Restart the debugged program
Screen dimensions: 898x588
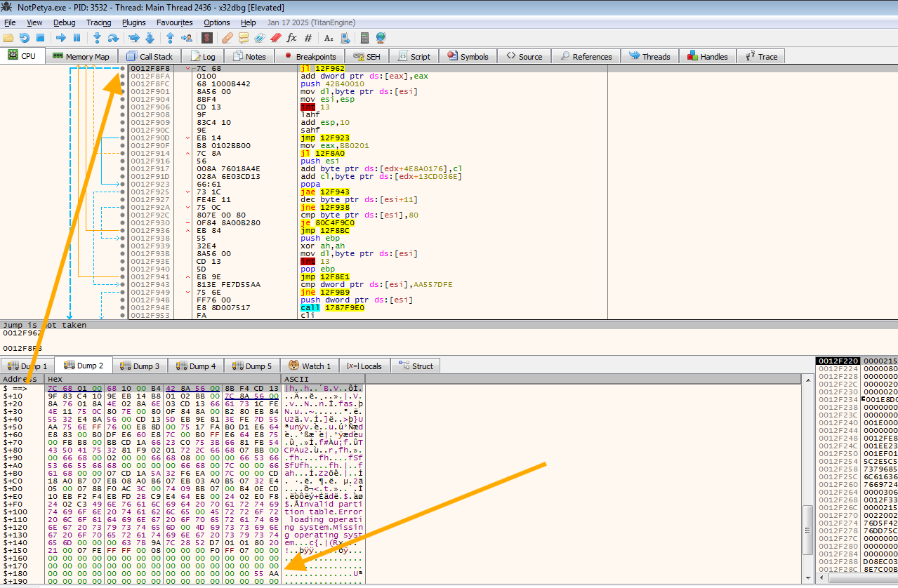(25, 37)
